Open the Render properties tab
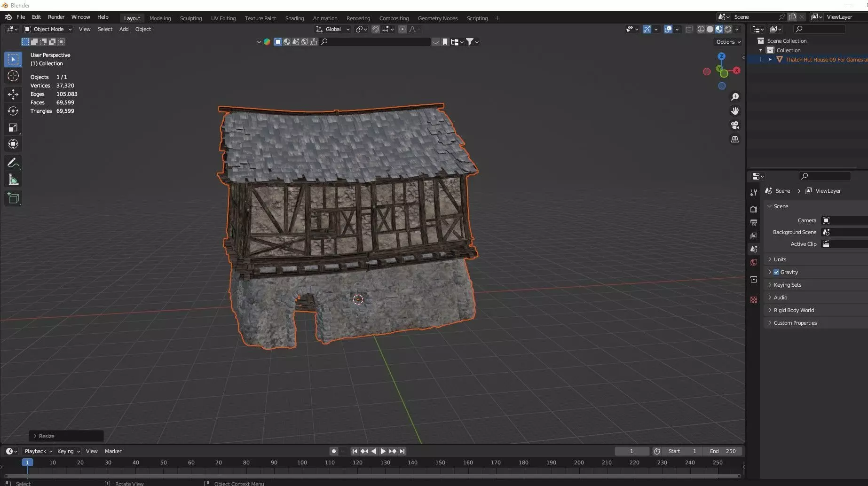This screenshot has width=868, height=486. tap(754, 209)
